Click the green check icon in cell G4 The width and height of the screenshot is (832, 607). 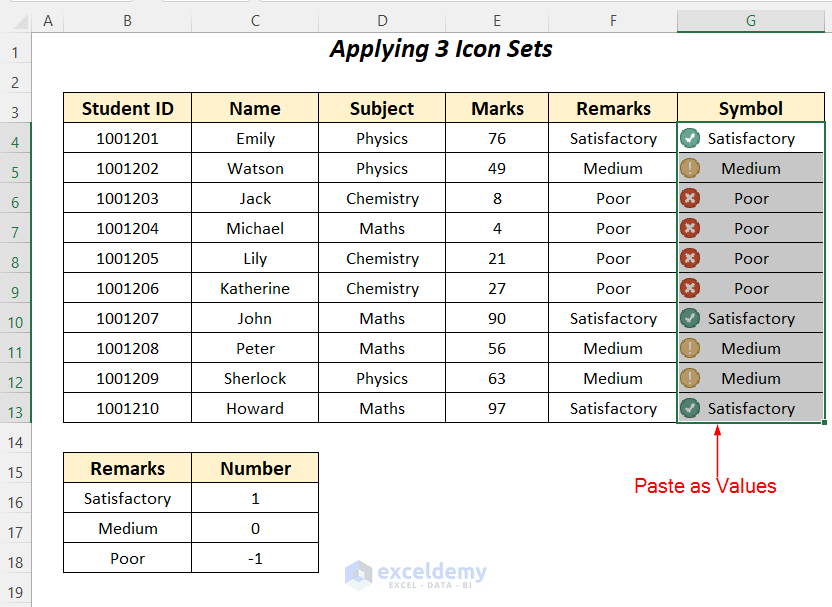(689, 138)
